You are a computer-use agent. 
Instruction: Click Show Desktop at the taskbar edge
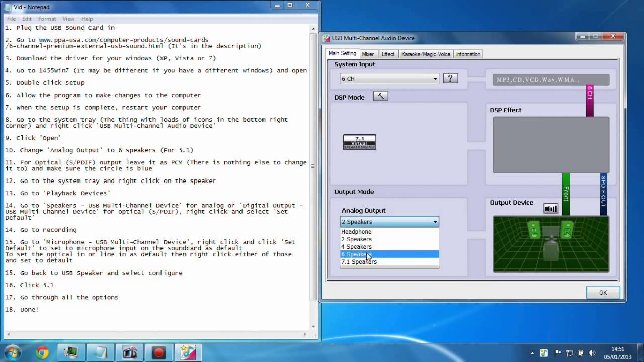click(x=640, y=353)
